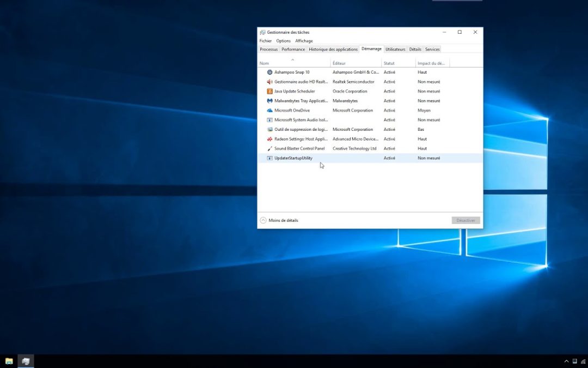Switch to the Utilisateurs tab
588x368 pixels.
395,49
